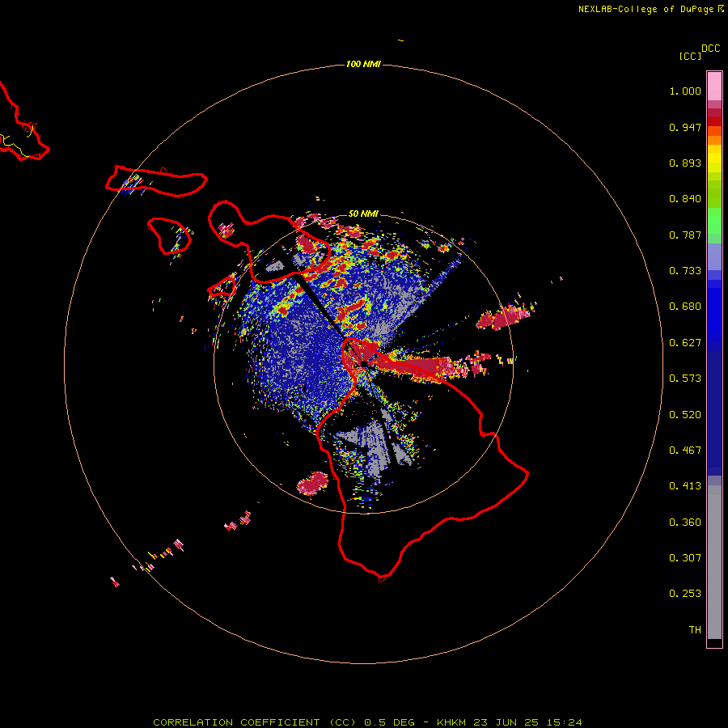Click the DCC label above the color scale
This screenshot has width=728, height=728.
[711, 49]
